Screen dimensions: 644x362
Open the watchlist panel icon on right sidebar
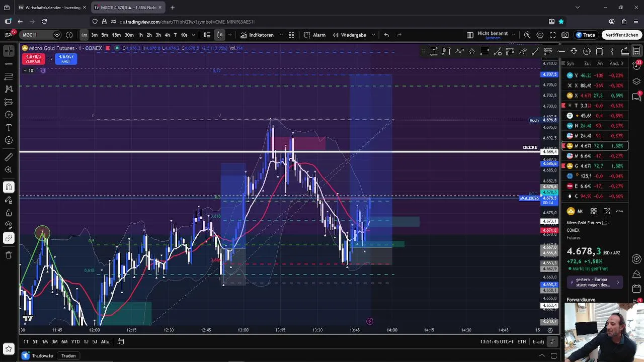636,51
